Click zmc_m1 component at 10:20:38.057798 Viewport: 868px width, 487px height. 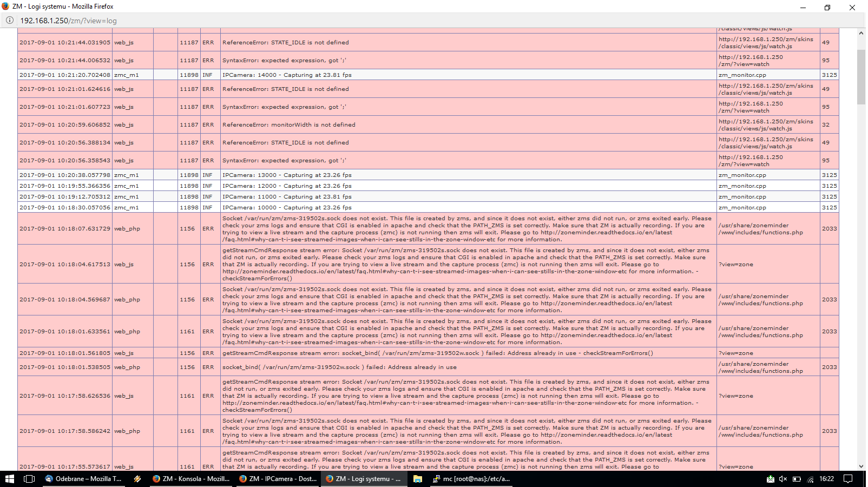pos(127,175)
